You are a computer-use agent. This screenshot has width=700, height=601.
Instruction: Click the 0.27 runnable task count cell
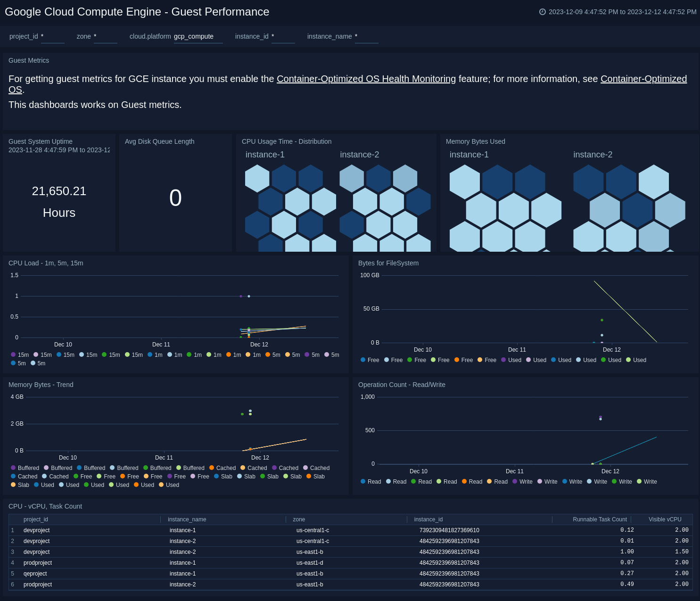coord(627,574)
